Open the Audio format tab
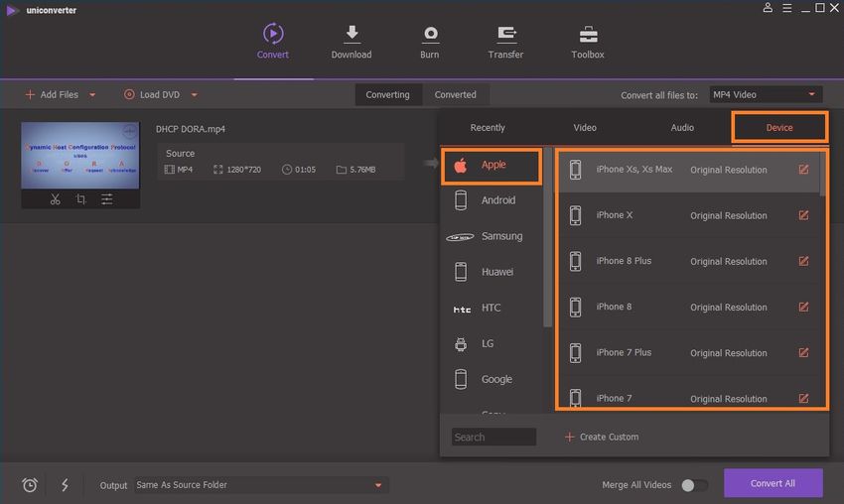The image size is (844, 504). [682, 127]
